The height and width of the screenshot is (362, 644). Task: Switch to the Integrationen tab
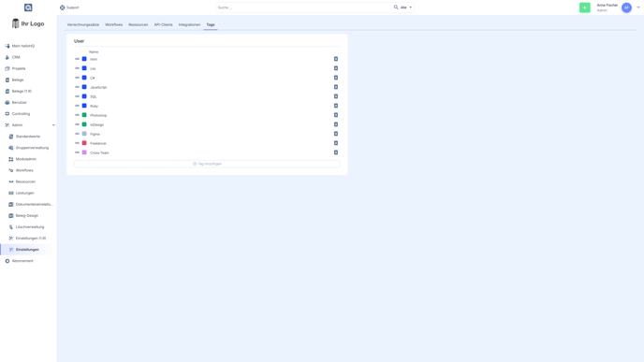point(189,24)
